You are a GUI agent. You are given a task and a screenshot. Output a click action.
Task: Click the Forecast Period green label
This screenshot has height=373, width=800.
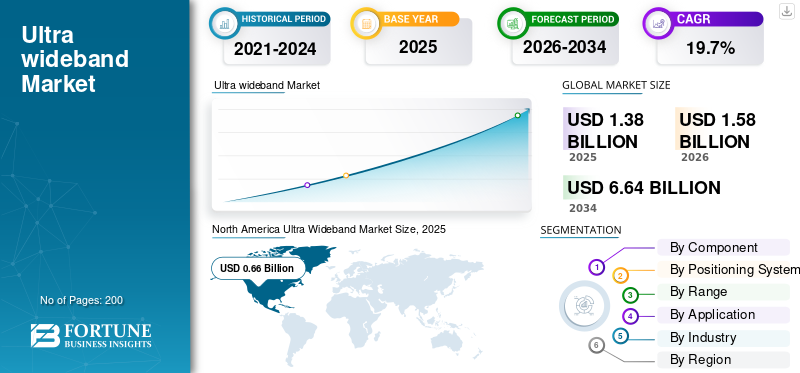572,19
